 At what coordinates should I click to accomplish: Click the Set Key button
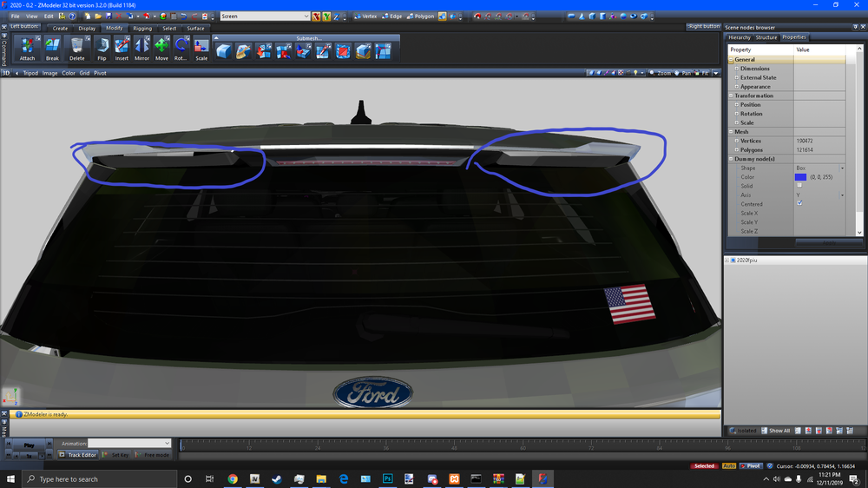click(x=117, y=455)
